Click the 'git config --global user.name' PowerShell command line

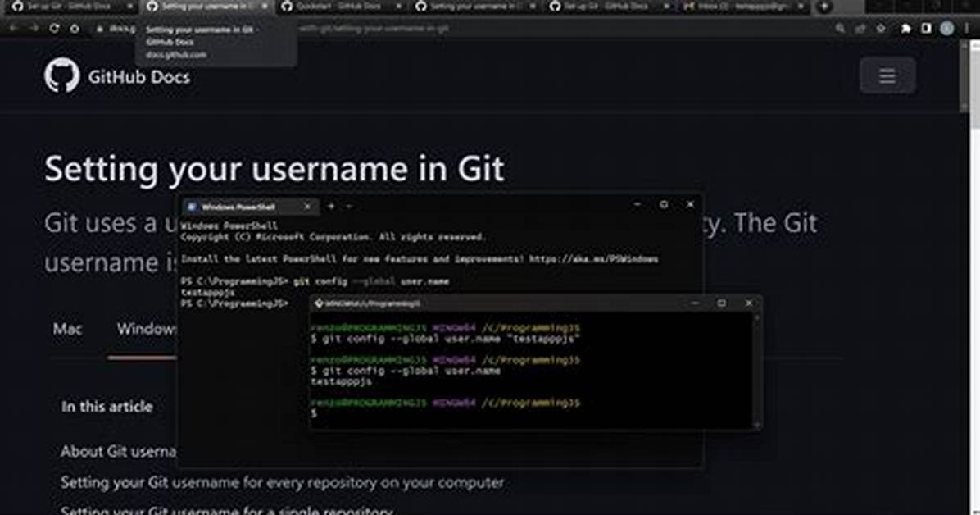[x=315, y=281]
